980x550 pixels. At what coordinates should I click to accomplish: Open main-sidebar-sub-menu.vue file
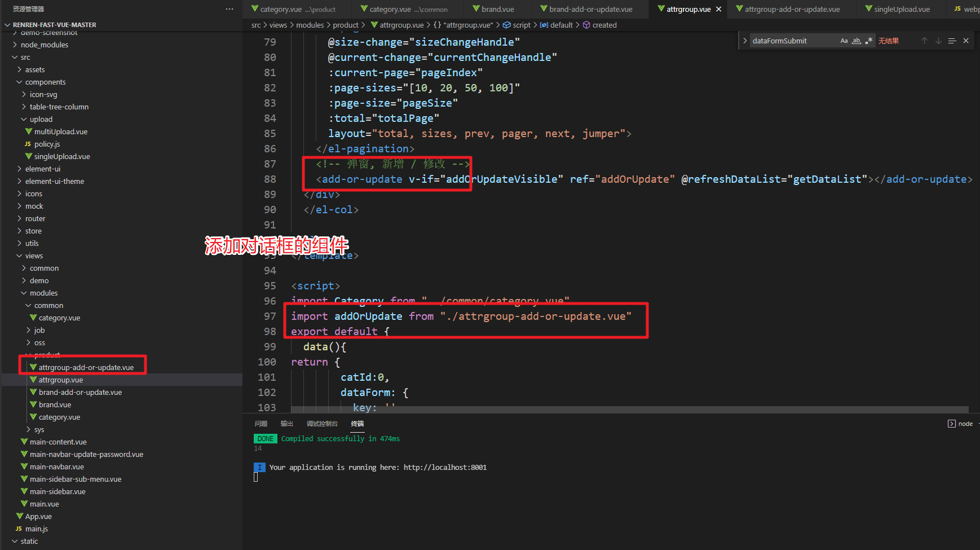tap(76, 479)
